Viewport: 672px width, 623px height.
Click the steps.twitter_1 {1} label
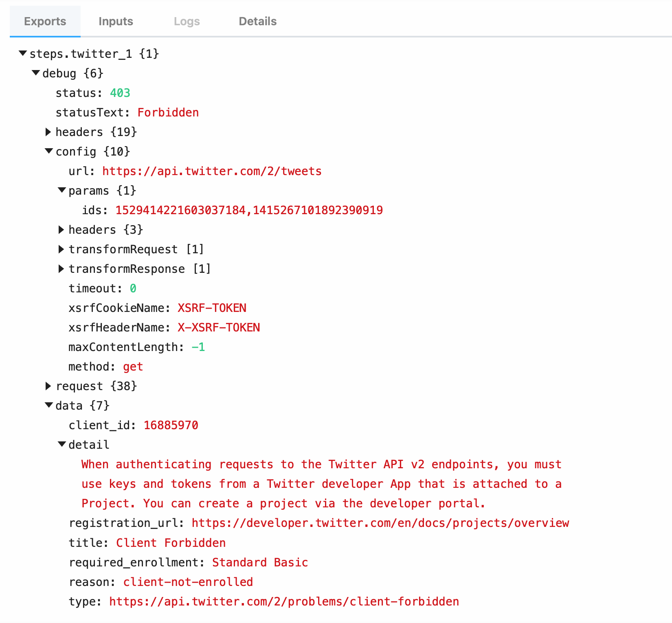coord(94,54)
